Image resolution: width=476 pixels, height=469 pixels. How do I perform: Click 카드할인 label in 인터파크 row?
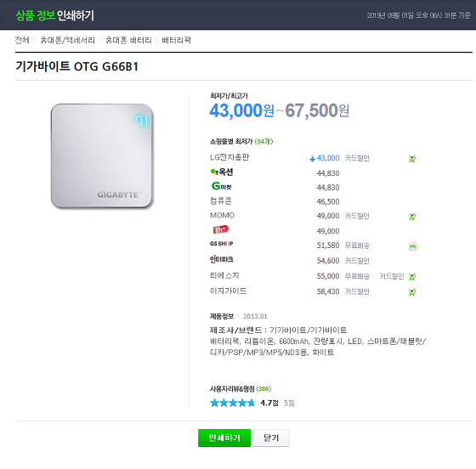pyautogui.click(x=357, y=261)
